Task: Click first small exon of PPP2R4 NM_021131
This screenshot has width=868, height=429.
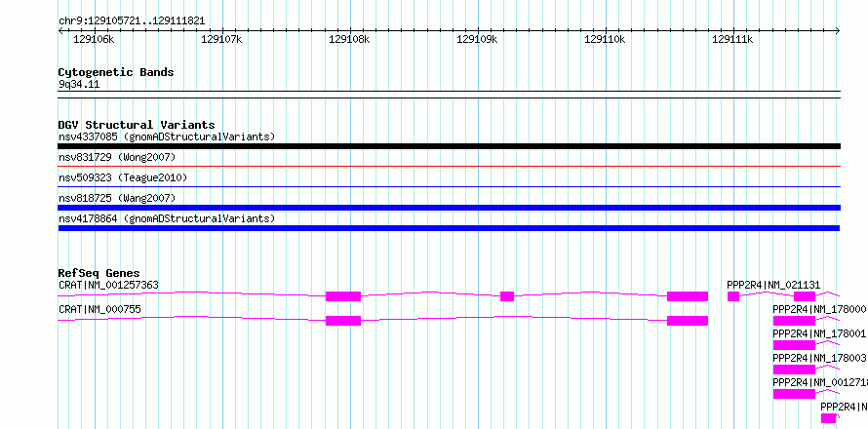Action: [733, 296]
